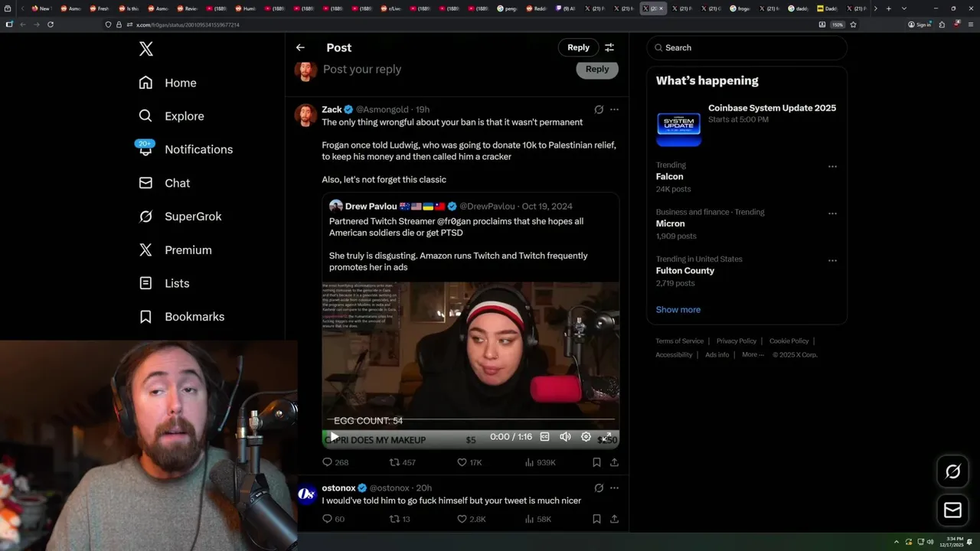Expand the footer More menu

click(753, 354)
